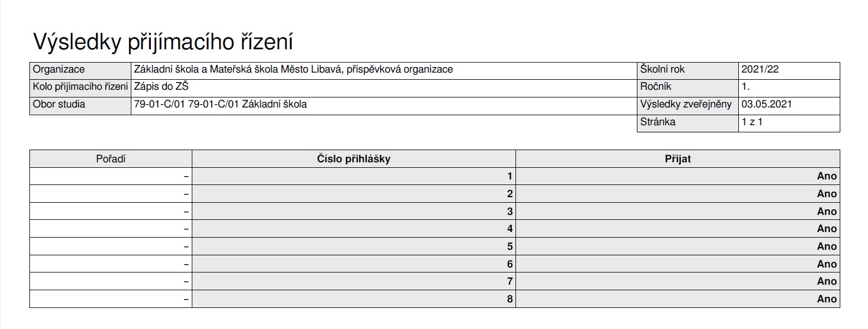
Task: Click the Obor studia label cell
Action: [x=80, y=106]
